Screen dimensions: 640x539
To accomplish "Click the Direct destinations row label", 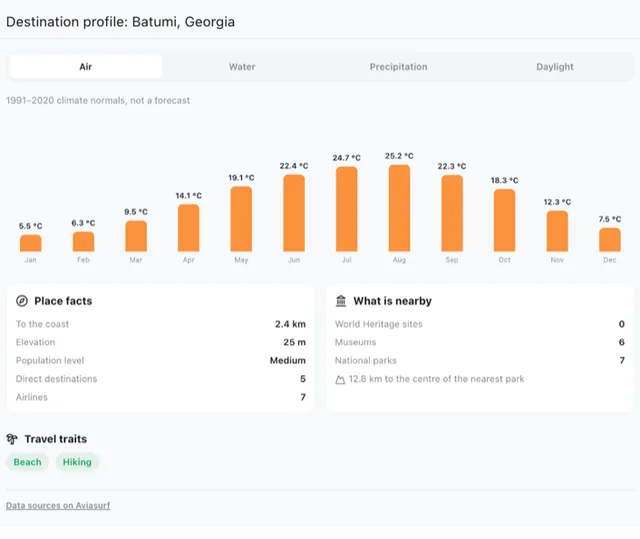I will pos(56,379).
